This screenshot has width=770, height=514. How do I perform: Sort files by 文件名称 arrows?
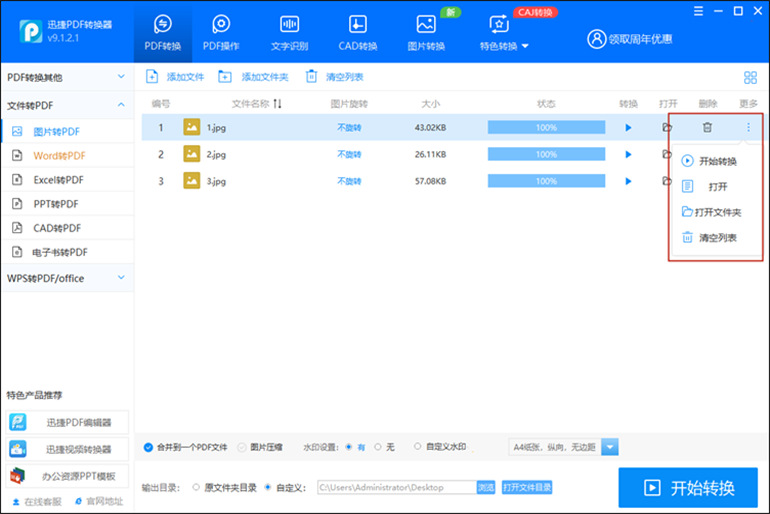[277, 104]
